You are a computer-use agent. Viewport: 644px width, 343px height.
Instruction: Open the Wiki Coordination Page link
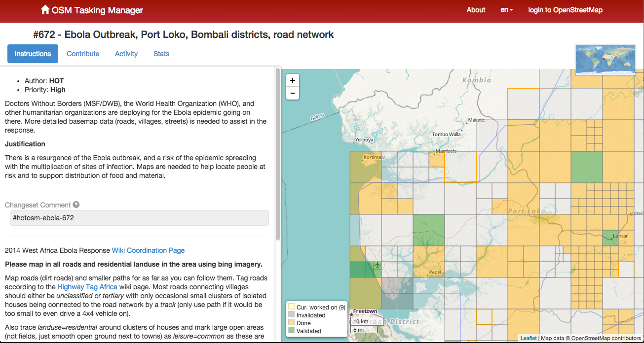[148, 250]
